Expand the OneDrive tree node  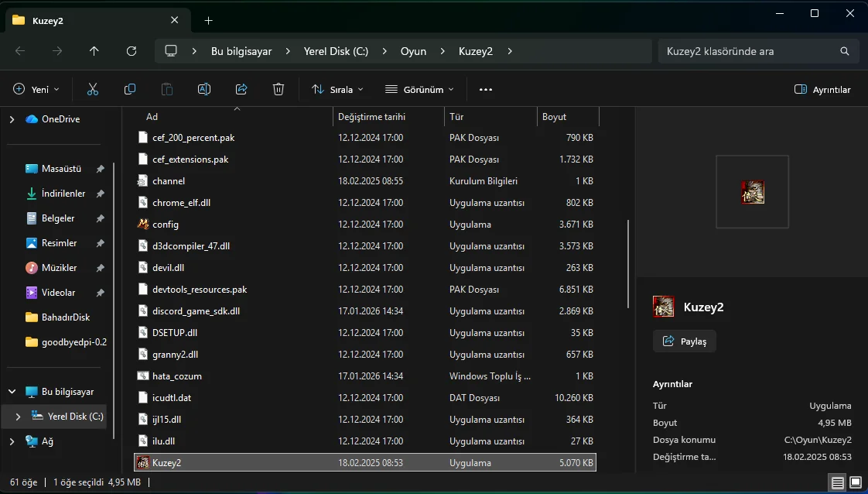point(12,119)
